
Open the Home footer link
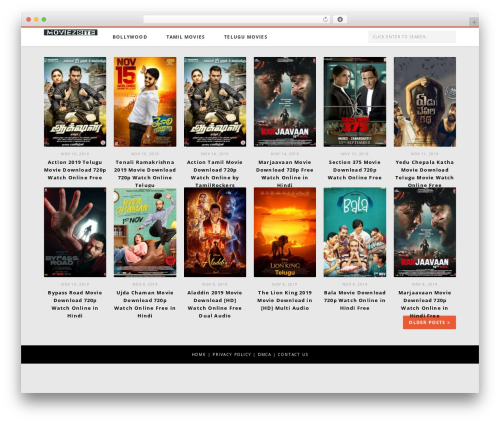[199, 354]
